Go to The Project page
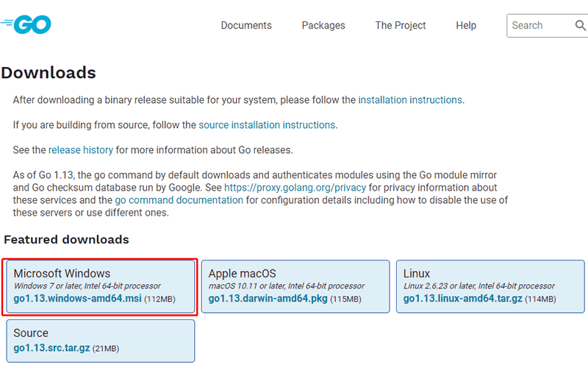 401,25
